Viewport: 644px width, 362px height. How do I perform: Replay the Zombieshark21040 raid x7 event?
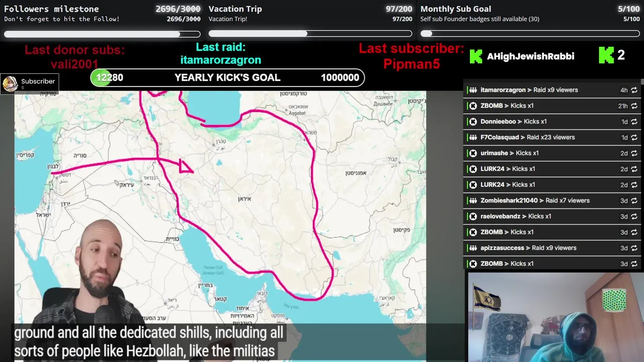(x=634, y=201)
